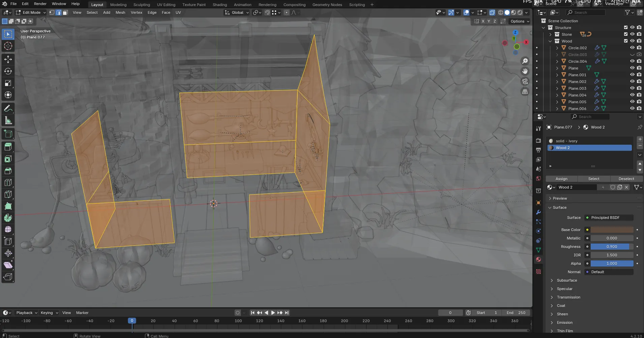Enable vertex select mode
This screenshot has height=338, width=644.
[52, 12]
